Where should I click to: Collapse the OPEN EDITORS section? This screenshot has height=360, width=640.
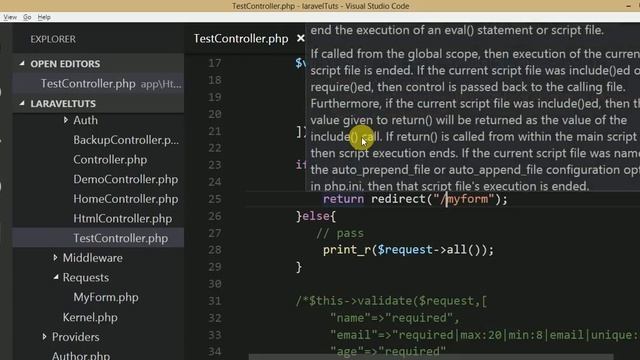point(22,64)
